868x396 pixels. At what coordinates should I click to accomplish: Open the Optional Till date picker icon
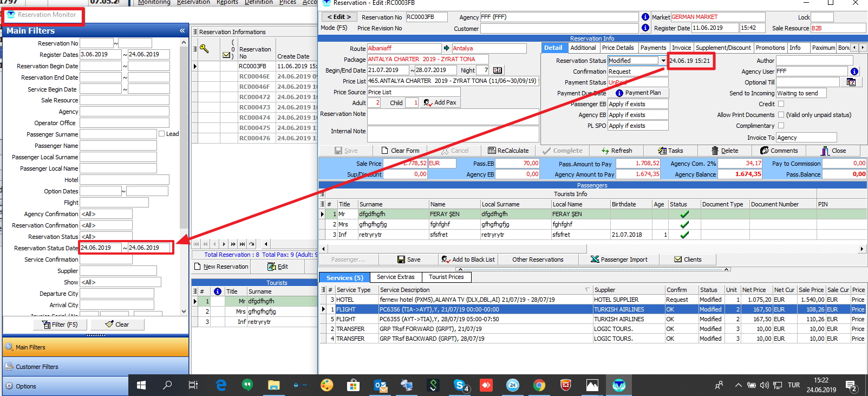tap(851, 82)
